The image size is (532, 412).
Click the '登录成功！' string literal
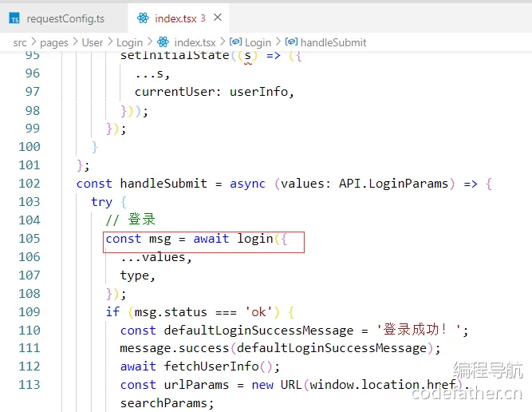pos(419,330)
